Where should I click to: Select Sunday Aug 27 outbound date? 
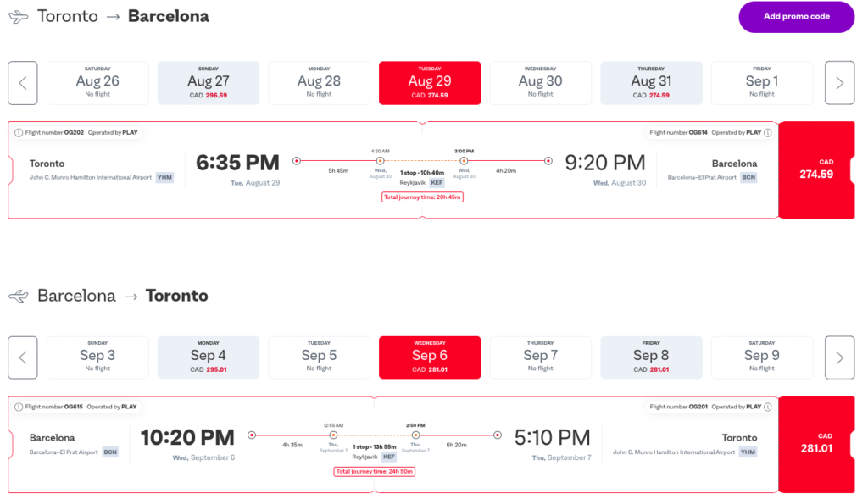click(209, 83)
